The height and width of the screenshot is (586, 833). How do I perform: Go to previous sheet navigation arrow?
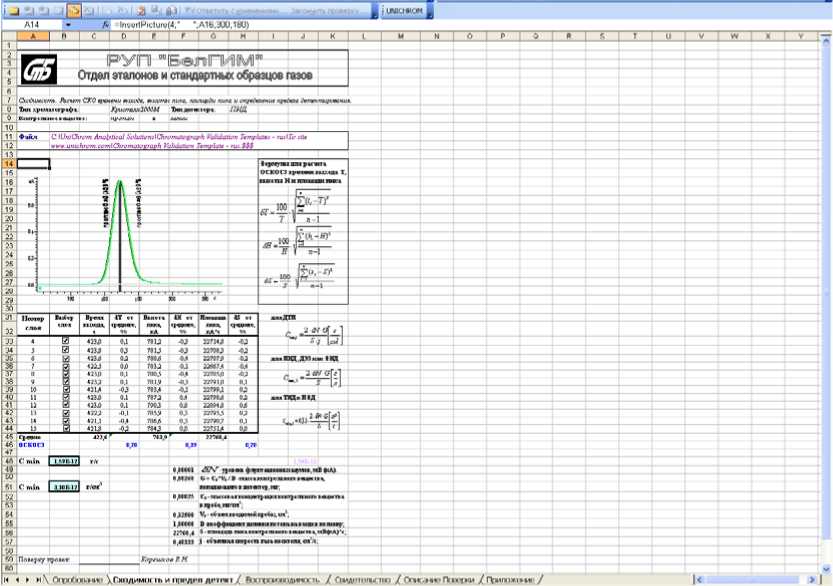point(18,580)
